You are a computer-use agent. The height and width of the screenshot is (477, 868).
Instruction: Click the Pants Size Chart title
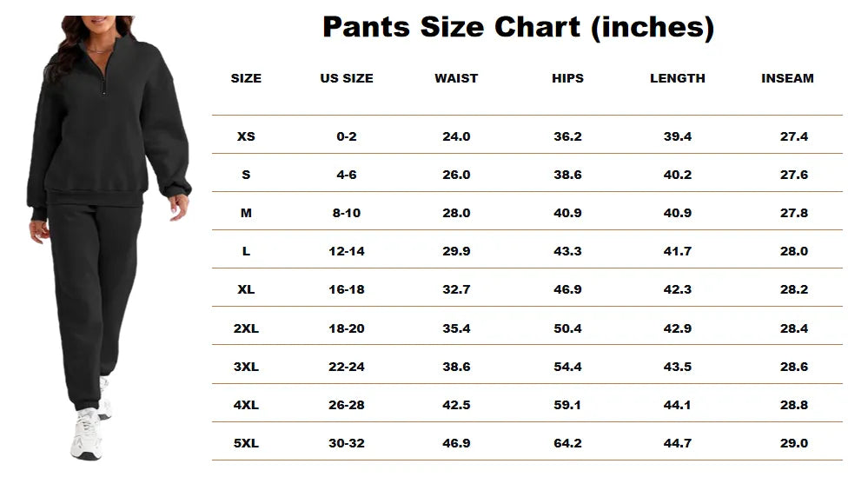518,27
